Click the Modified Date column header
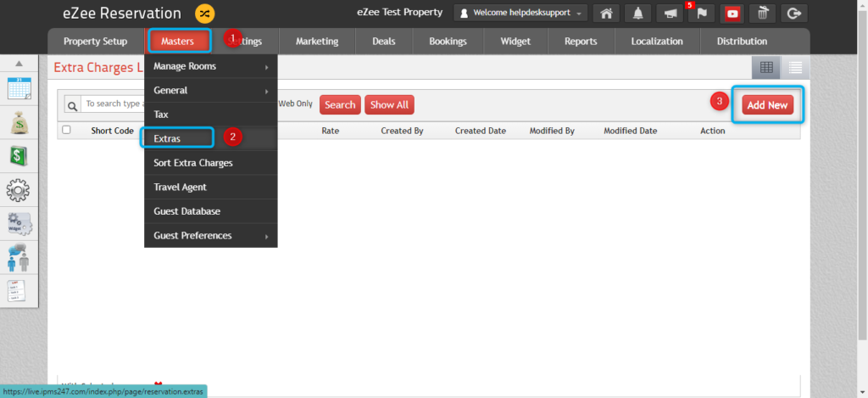The height and width of the screenshot is (398, 868). [x=631, y=131]
